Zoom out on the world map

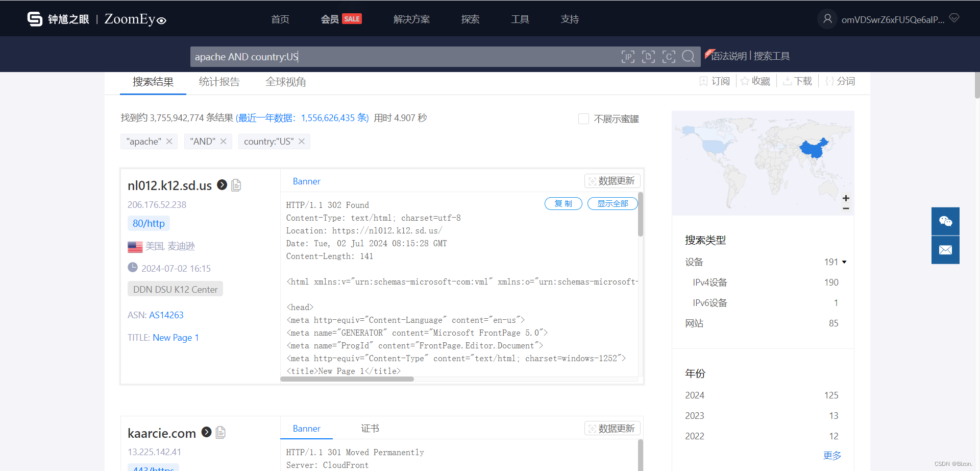pyautogui.click(x=846, y=208)
